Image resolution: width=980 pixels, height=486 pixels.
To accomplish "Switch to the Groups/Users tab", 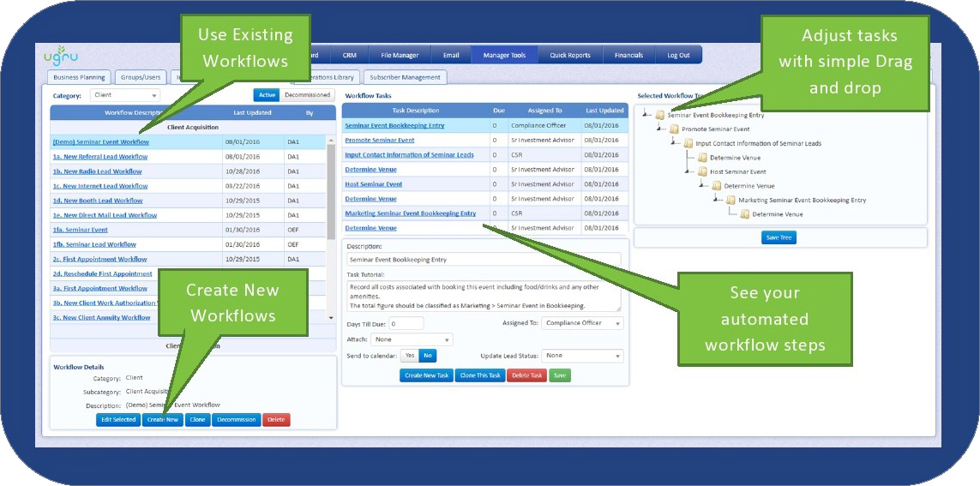I will (141, 77).
